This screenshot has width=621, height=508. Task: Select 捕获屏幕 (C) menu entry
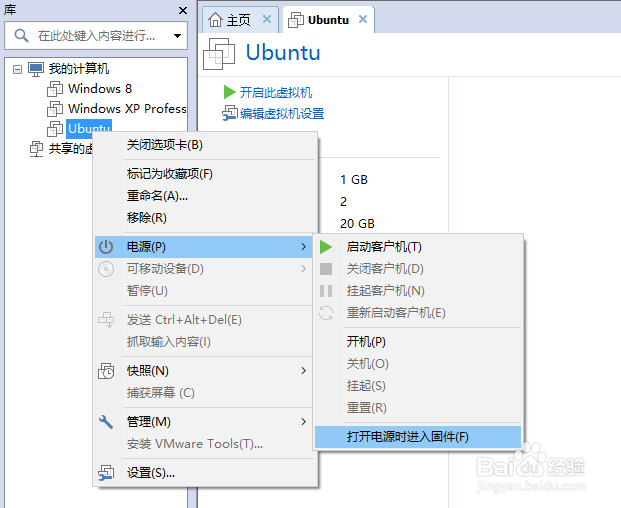click(x=204, y=393)
